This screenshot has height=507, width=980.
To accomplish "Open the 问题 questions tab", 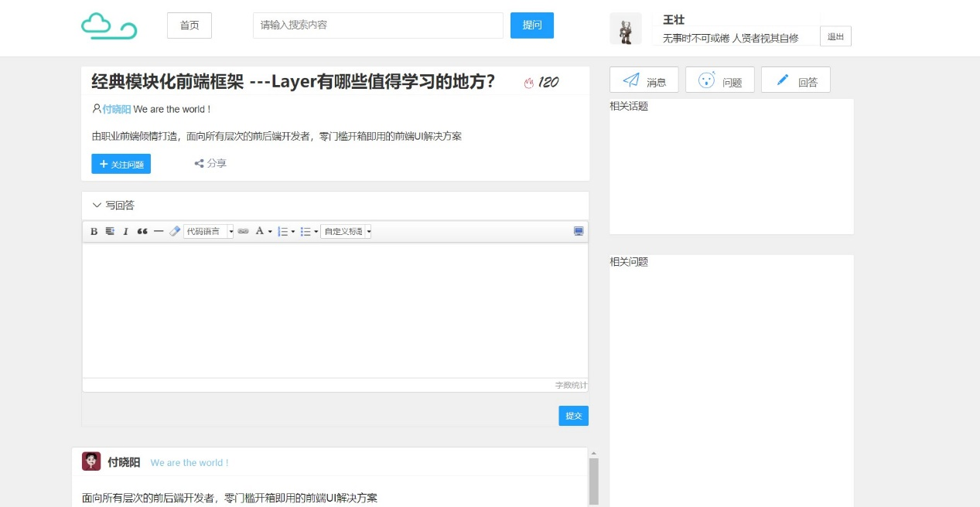I will pos(720,80).
